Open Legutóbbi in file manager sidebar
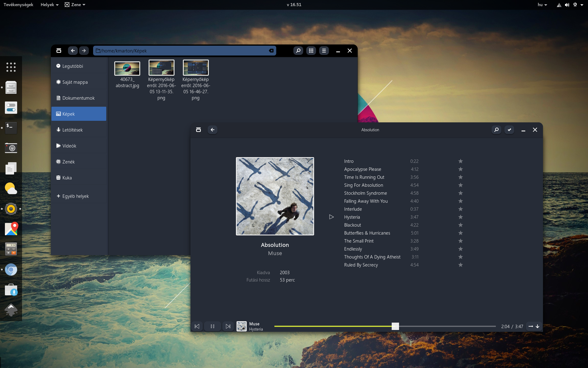This screenshot has height=368, width=588. click(79, 66)
